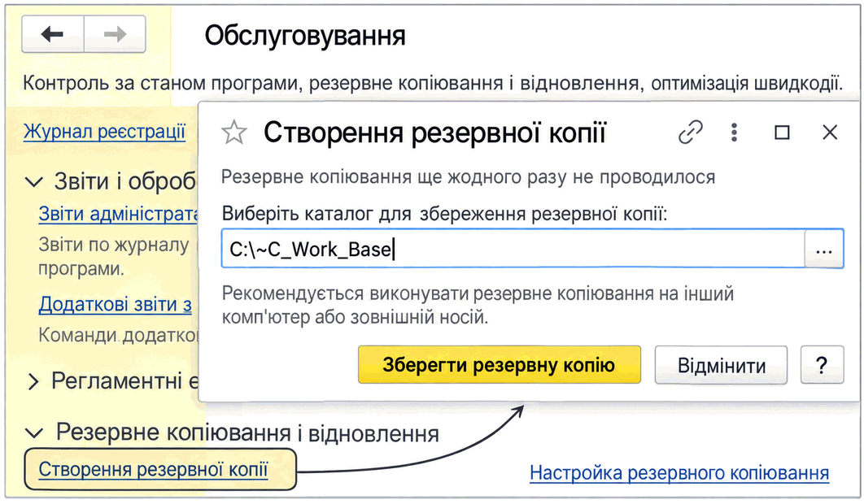Add dialog to favorites with star icon
Image resolution: width=864 pixels, height=504 pixels.
click(x=234, y=133)
